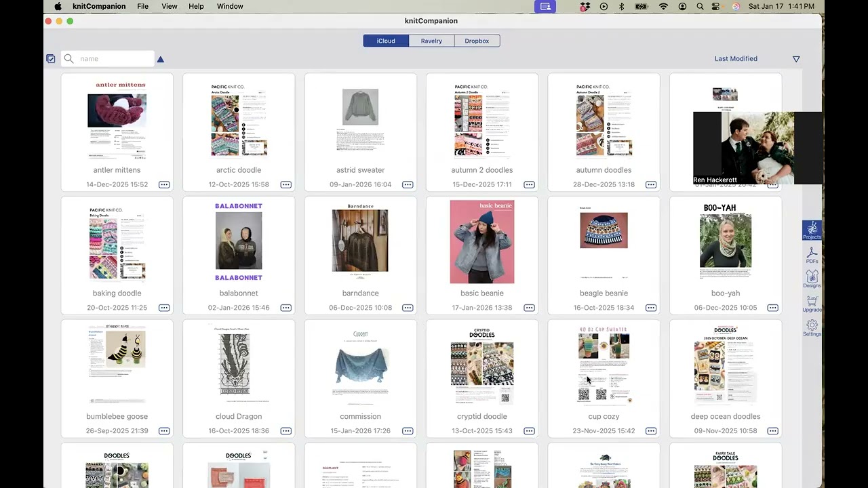Open the PDFs sidebar icon
The height and width of the screenshot is (488, 868).
point(812,255)
